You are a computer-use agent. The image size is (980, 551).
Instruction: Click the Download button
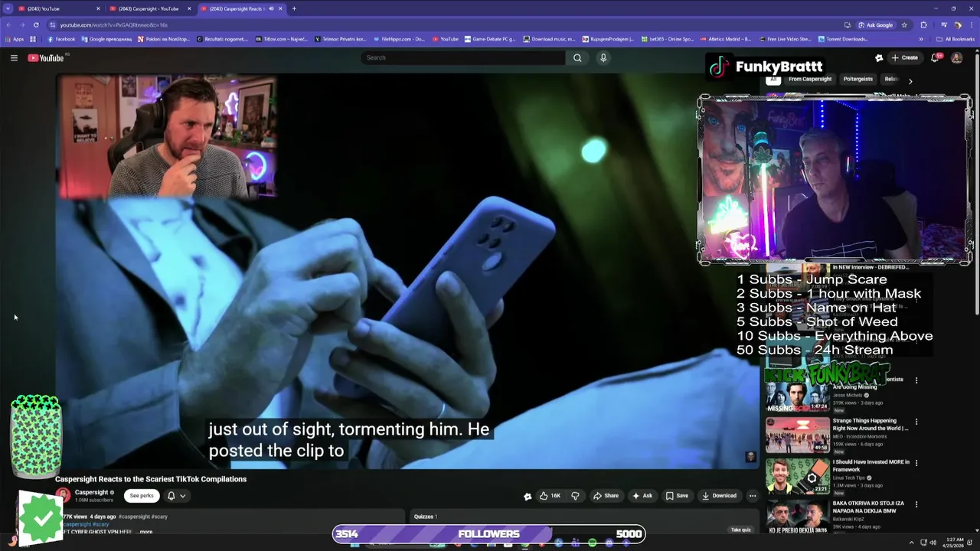pos(719,496)
